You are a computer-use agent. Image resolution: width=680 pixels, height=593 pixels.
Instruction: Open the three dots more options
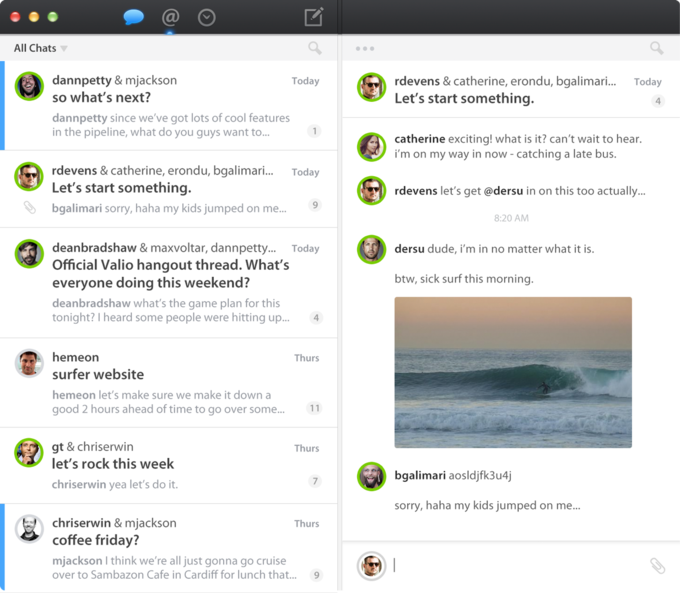point(365,49)
